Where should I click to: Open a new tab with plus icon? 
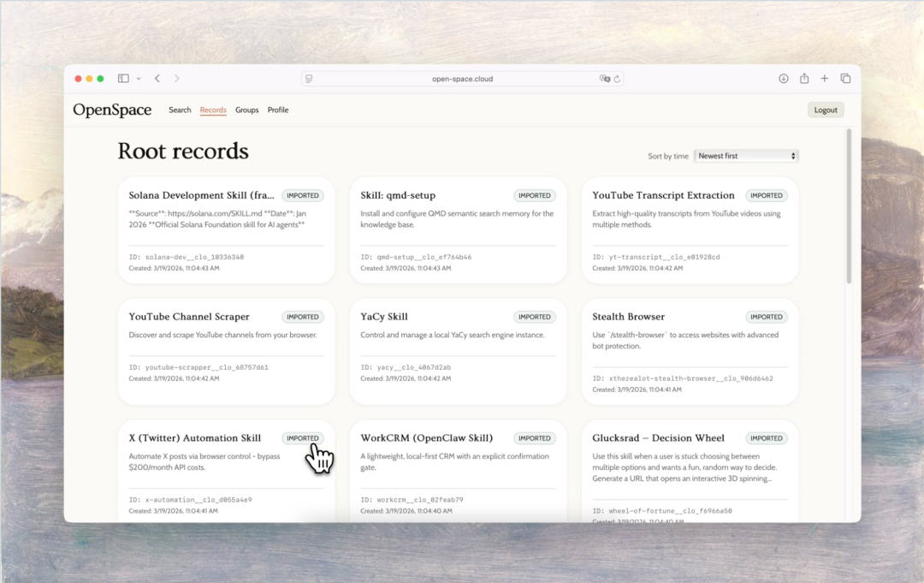pos(825,79)
